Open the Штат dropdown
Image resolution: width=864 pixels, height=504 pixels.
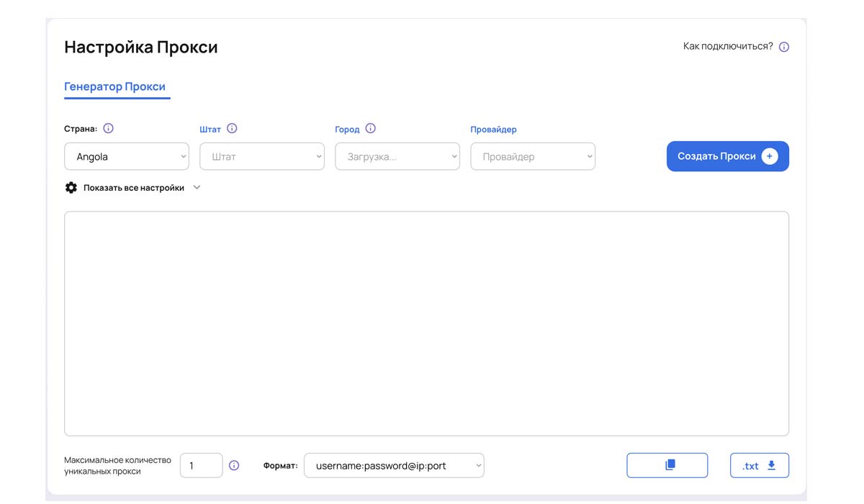point(262,156)
